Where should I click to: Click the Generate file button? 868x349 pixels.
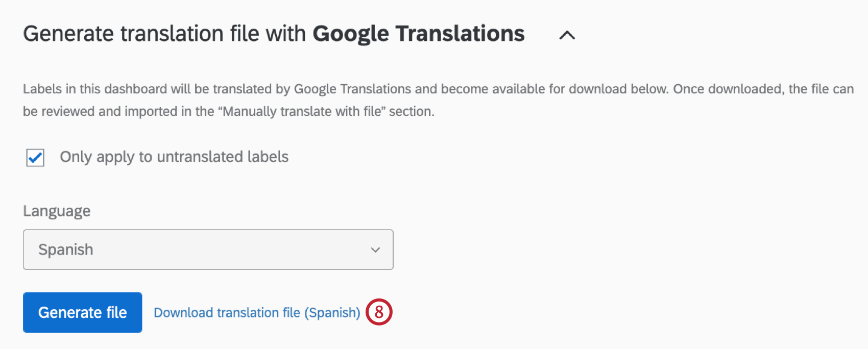(82, 312)
